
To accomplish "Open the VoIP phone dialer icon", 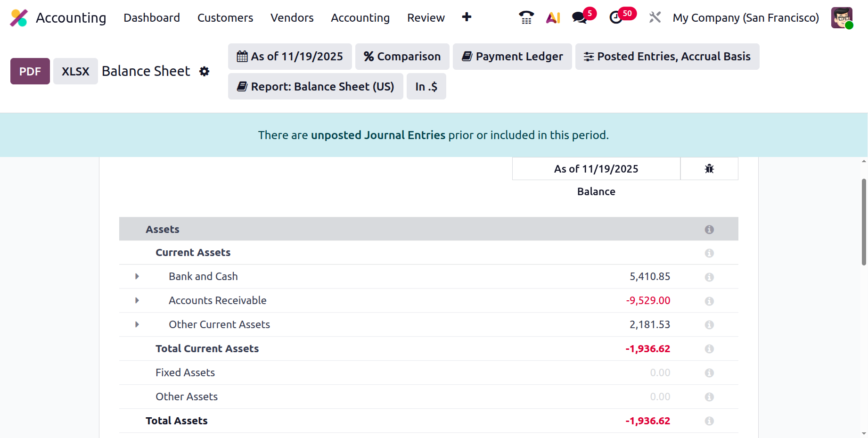I will [x=526, y=18].
